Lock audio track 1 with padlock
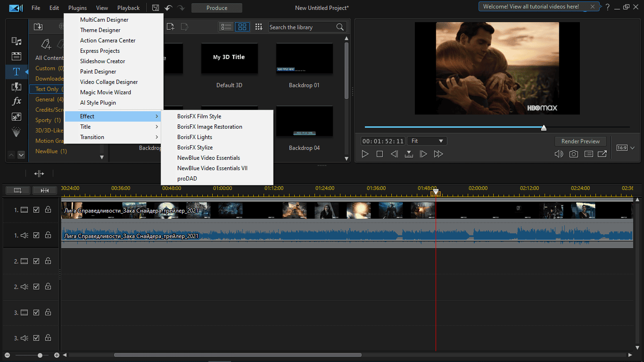This screenshot has height=362, width=644. tap(48, 235)
